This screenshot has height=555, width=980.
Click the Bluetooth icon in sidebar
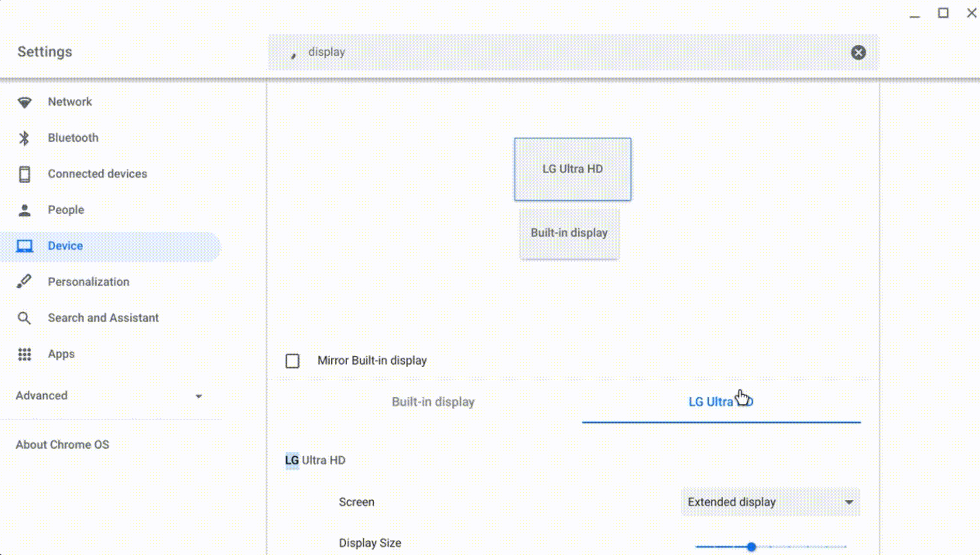click(x=24, y=138)
